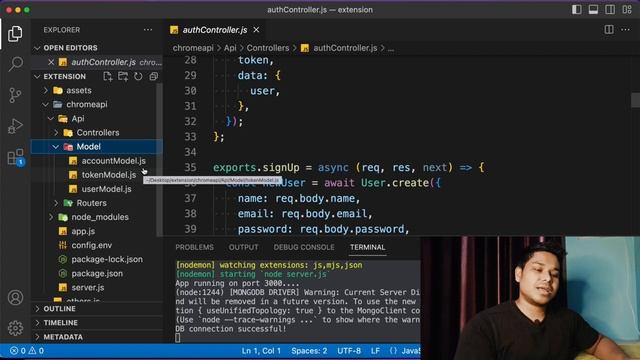Image resolution: width=640 pixels, height=360 pixels.
Task: Toggle the secondary side bar layout icon
Action: 610,9
